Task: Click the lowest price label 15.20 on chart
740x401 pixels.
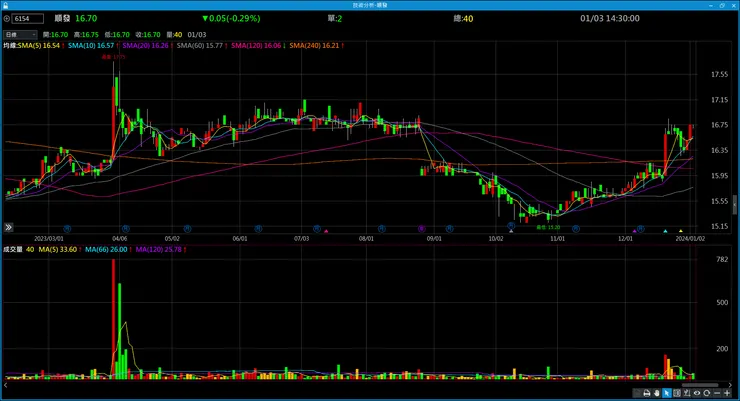Action: [x=548, y=227]
